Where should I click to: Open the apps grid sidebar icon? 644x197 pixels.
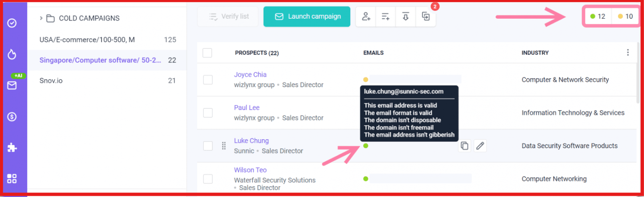12,179
